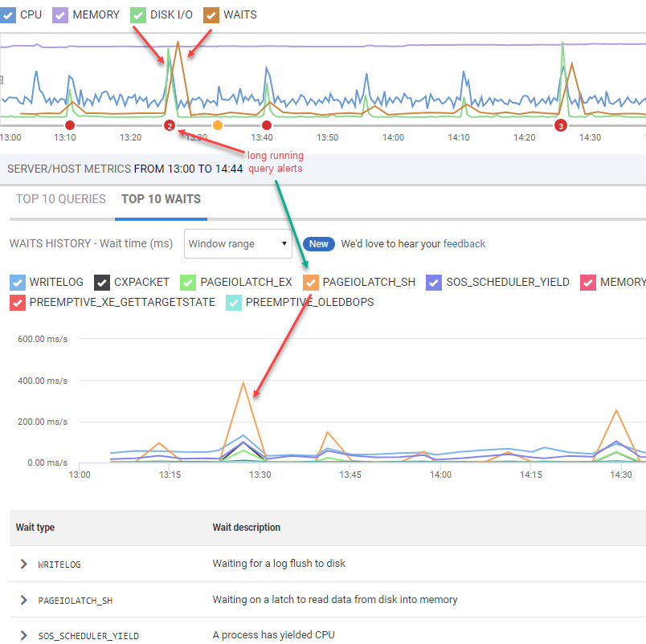Toggle the DISK I/O metric checkbox

(138, 15)
